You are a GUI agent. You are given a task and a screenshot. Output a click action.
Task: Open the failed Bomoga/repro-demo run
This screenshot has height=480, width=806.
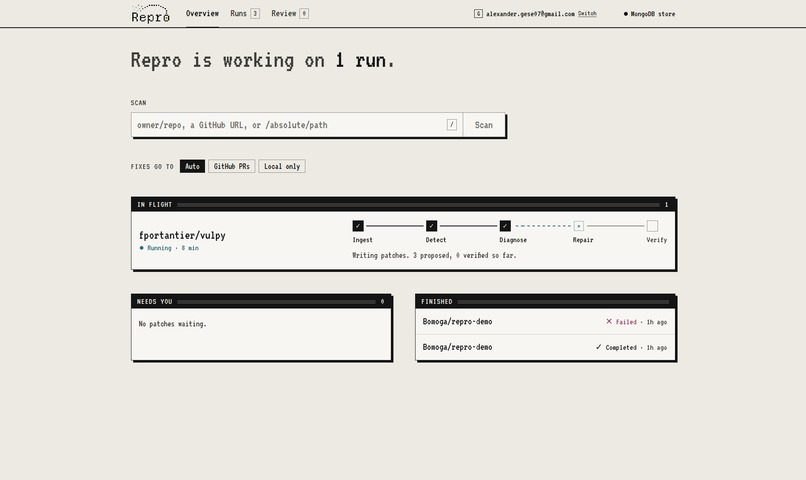[x=545, y=322]
